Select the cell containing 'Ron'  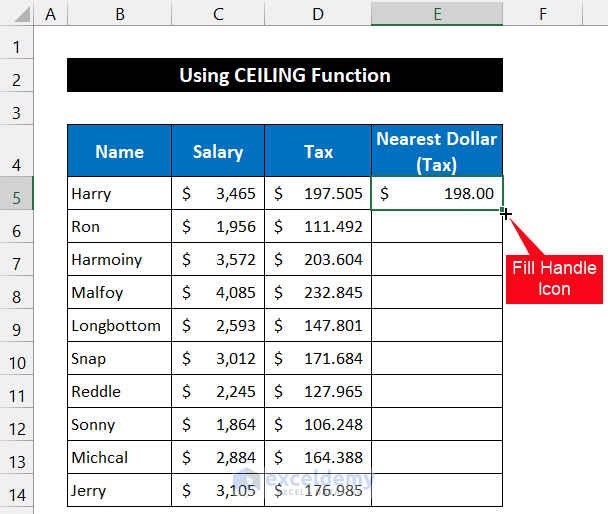point(119,226)
